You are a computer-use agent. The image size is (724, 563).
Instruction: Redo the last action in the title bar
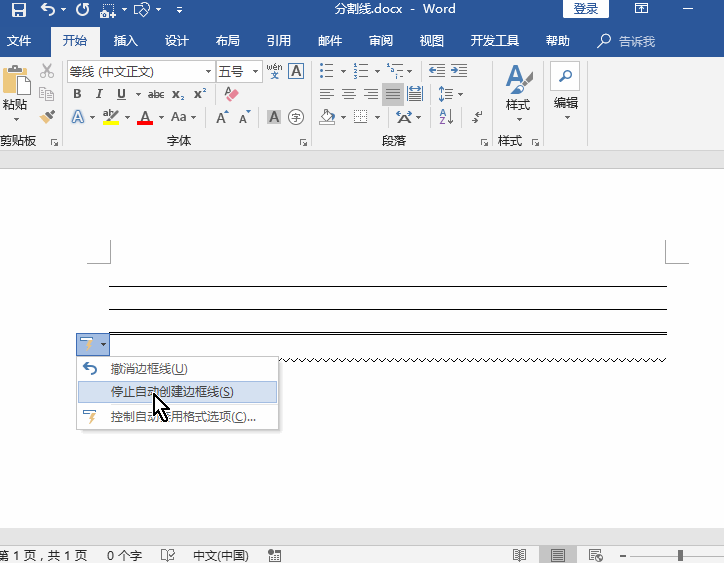click(83, 9)
